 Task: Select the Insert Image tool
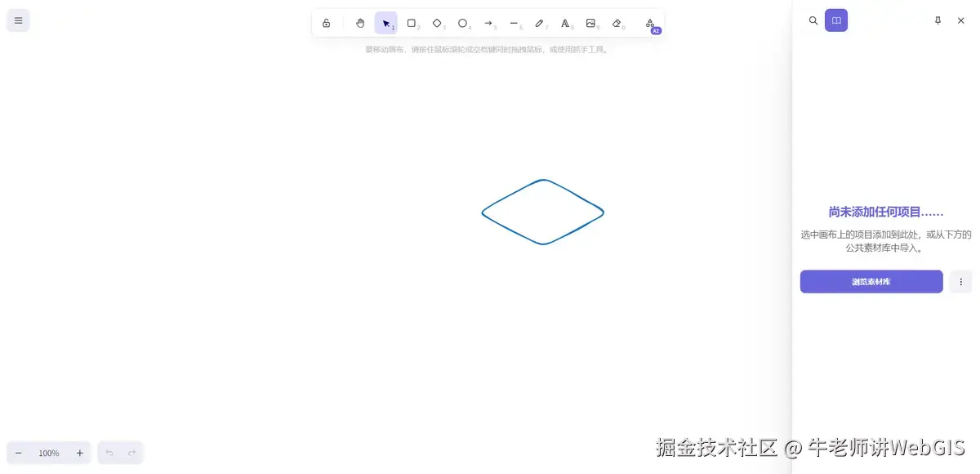pyautogui.click(x=590, y=23)
